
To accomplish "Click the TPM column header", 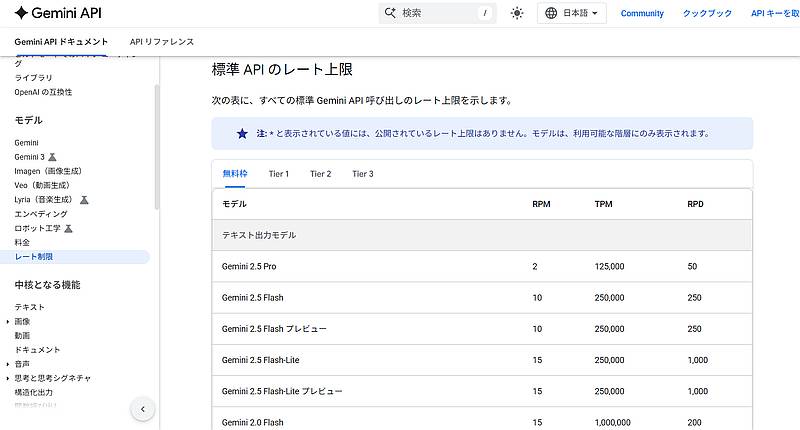I will [x=604, y=204].
